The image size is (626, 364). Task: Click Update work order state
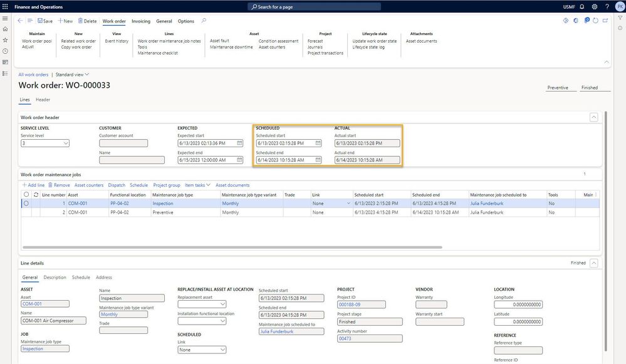pos(375,41)
